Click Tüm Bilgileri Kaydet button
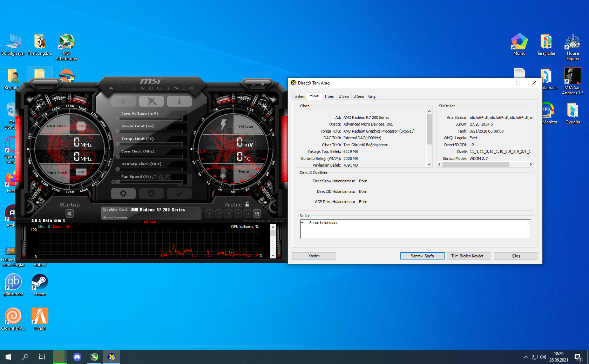Viewport: 589px width, 364px height. pos(469,256)
